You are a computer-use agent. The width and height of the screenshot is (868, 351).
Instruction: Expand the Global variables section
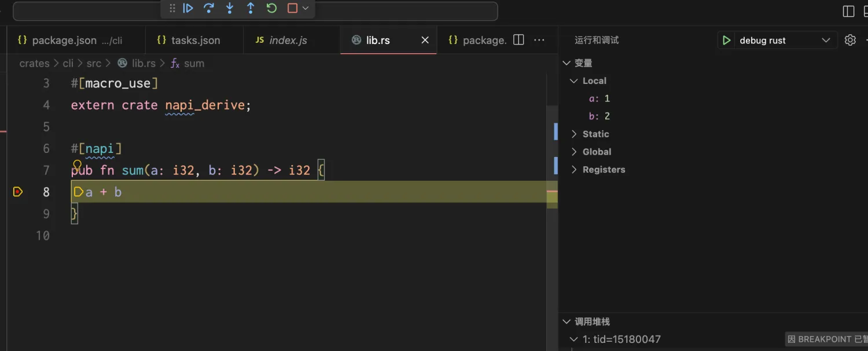[597, 152]
